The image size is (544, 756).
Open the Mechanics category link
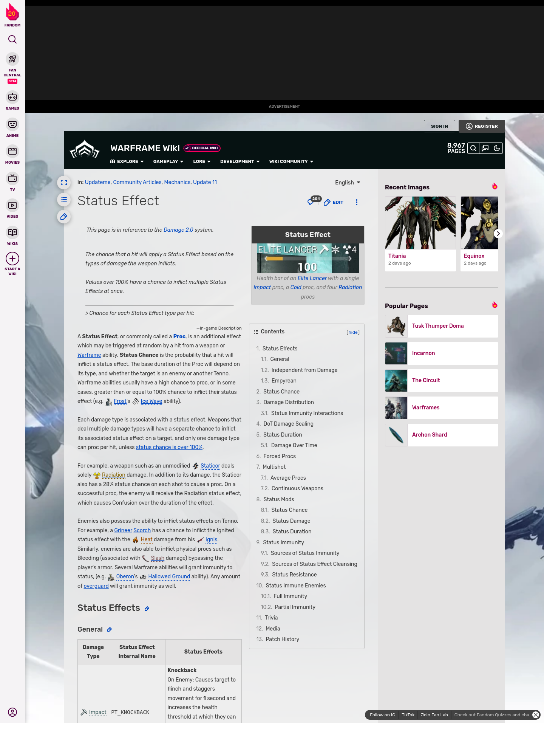tap(177, 182)
